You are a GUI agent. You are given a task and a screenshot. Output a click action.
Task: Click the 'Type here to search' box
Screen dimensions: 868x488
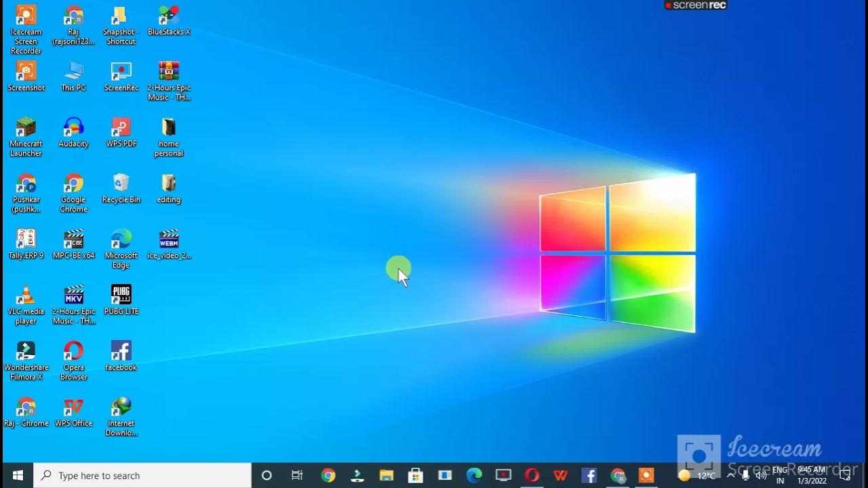[142, 476]
